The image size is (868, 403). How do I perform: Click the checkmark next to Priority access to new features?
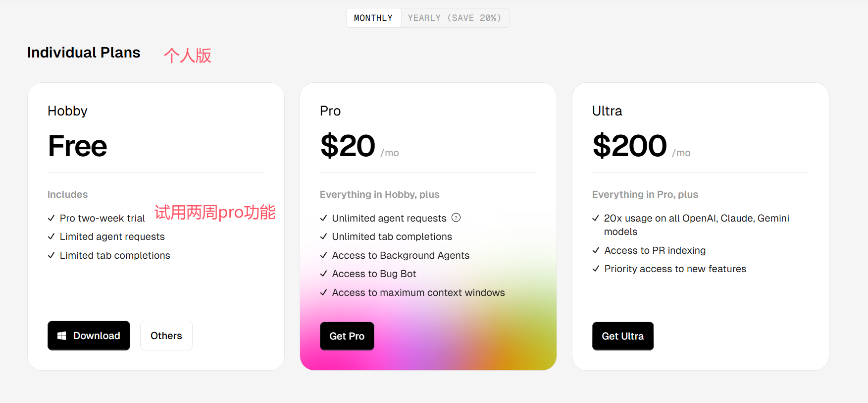[x=596, y=269]
